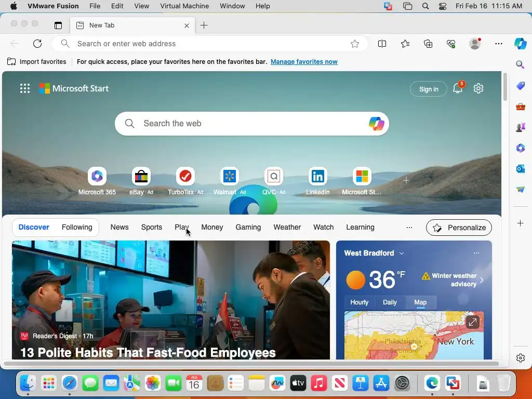Open the Gaming category
532x399 pixels.
pos(248,228)
